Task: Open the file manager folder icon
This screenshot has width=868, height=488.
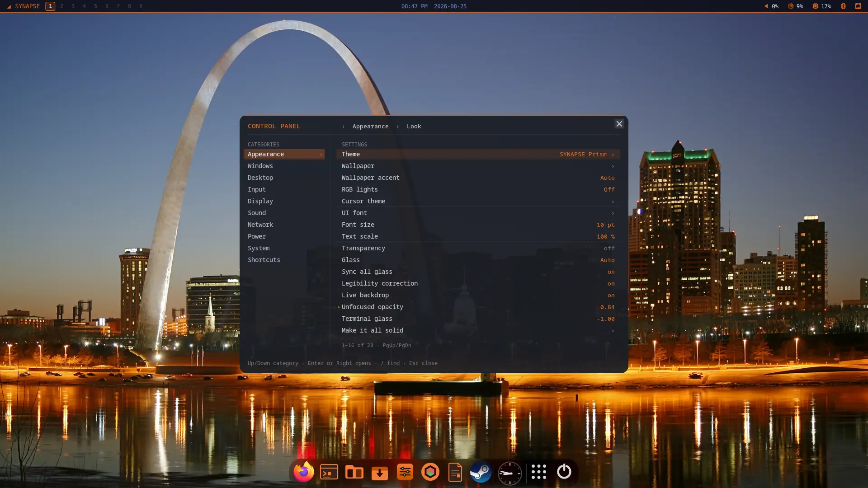Action: pyautogui.click(x=354, y=472)
